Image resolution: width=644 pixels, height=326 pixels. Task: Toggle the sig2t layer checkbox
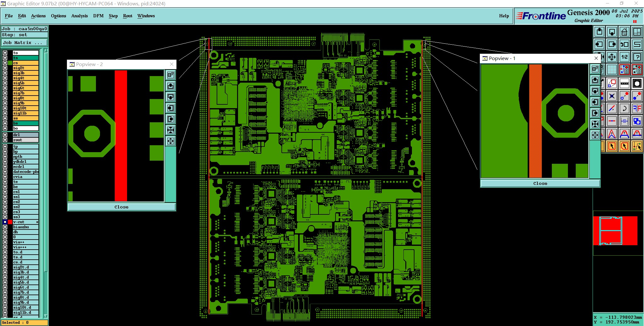tap(5, 68)
